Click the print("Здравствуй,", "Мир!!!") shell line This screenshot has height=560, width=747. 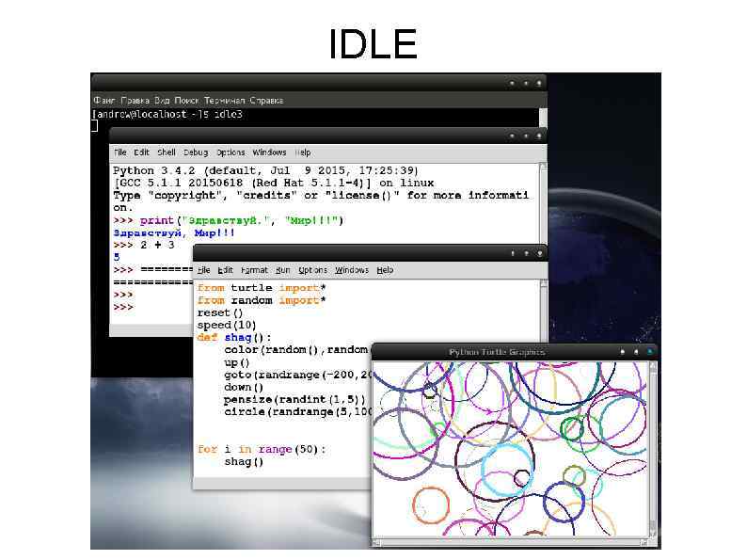coord(229,220)
